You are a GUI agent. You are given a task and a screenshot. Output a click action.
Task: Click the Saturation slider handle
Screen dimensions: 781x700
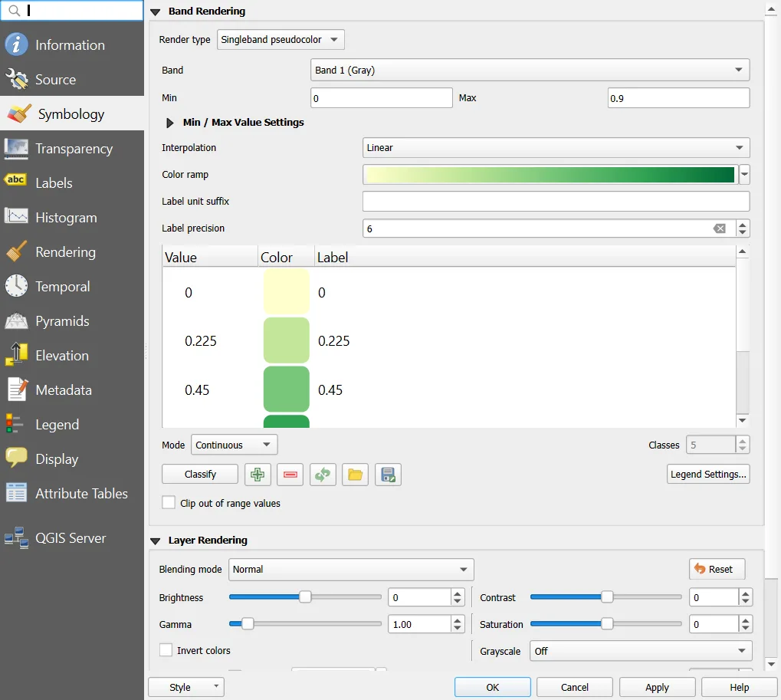click(607, 624)
